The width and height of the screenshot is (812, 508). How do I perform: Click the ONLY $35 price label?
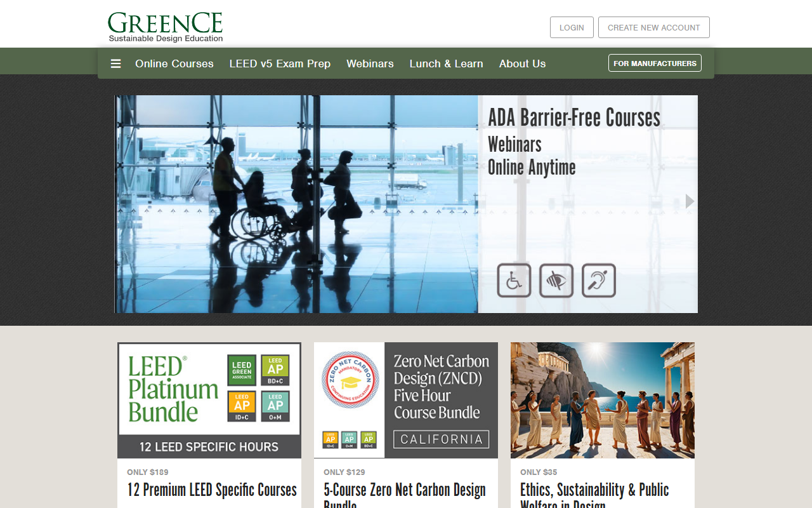(539, 472)
